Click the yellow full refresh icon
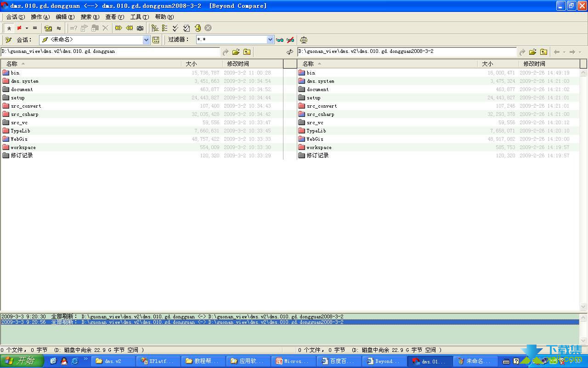Screen dimensions: 588x368 tap(198, 28)
